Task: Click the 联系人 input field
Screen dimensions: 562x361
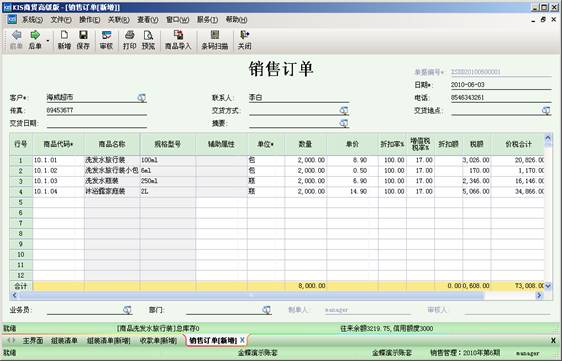Action: pyautogui.click(x=299, y=98)
